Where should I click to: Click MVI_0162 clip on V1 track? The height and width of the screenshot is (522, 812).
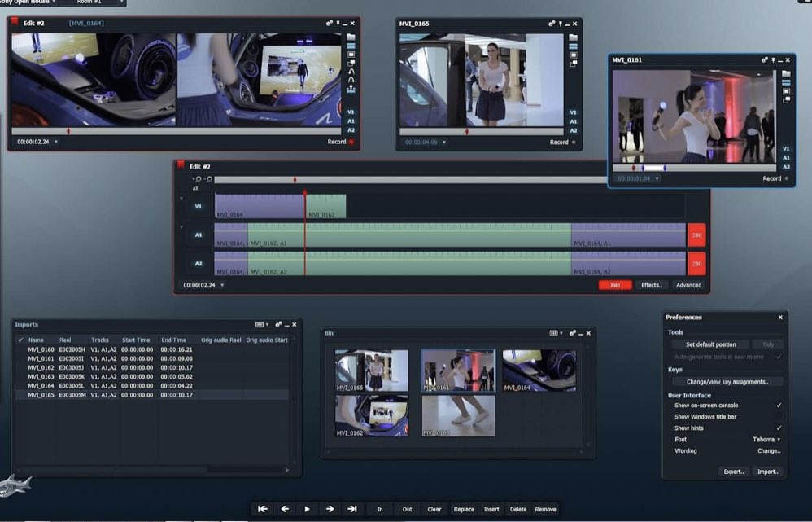point(325,206)
